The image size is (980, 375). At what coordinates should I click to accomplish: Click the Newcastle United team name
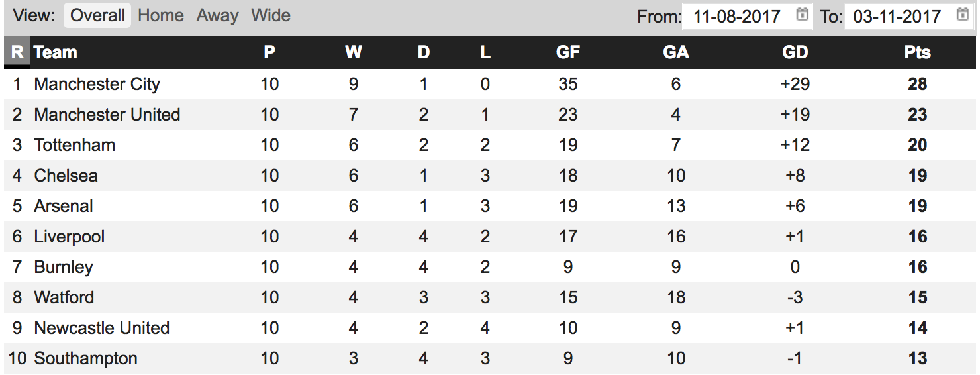(x=102, y=328)
